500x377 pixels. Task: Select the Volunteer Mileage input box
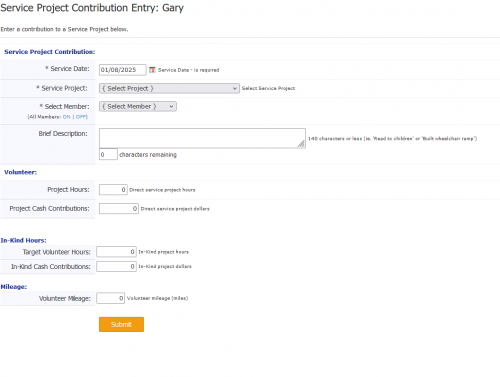110,298
